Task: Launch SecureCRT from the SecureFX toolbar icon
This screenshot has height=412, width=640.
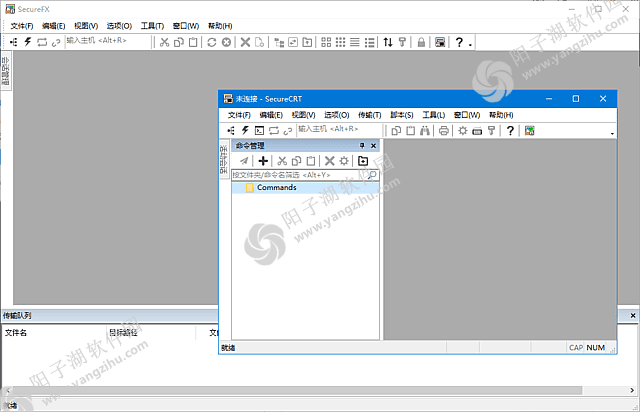Action: point(440,42)
